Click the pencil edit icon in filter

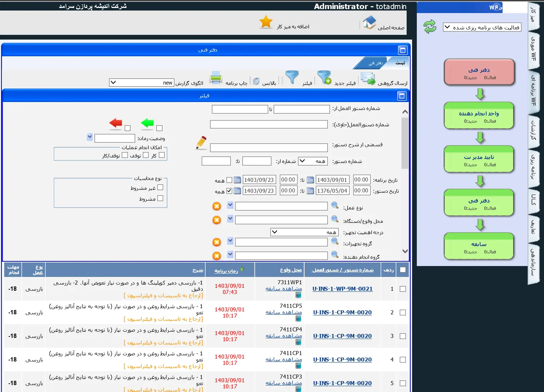[x=201, y=143]
